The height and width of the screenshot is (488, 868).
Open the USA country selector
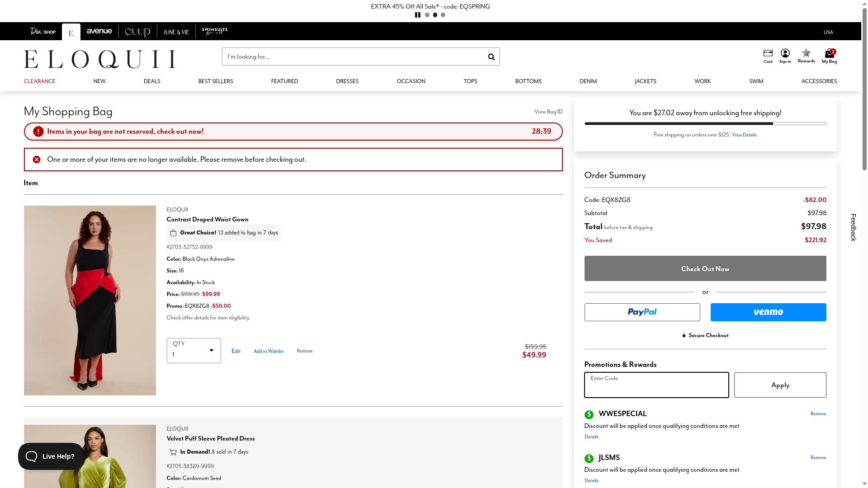tap(828, 32)
